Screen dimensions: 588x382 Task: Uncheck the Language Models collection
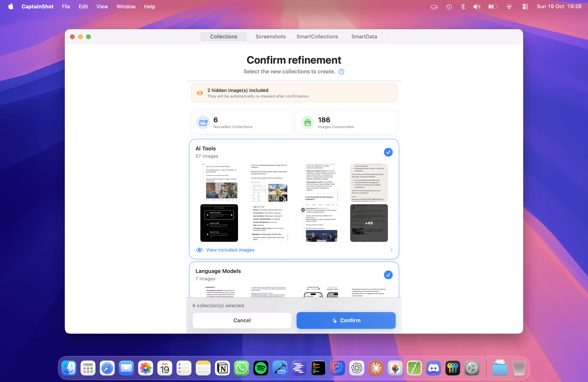click(x=388, y=275)
